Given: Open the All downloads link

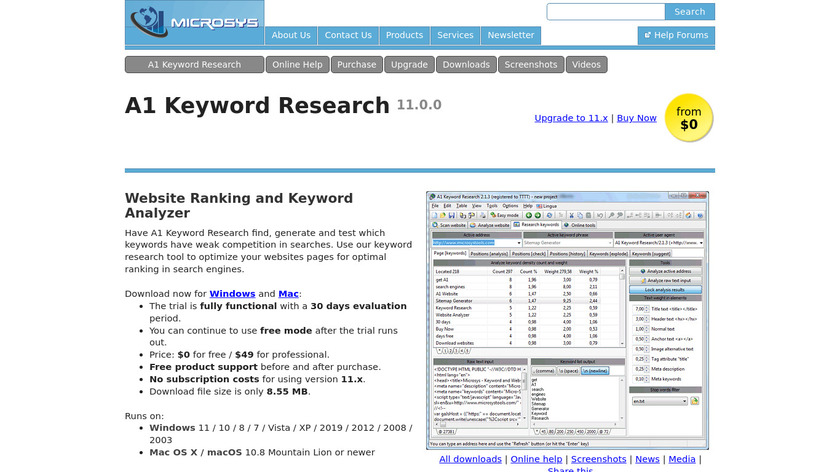Looking at the screenshot, I should click(x=470, y=459).
